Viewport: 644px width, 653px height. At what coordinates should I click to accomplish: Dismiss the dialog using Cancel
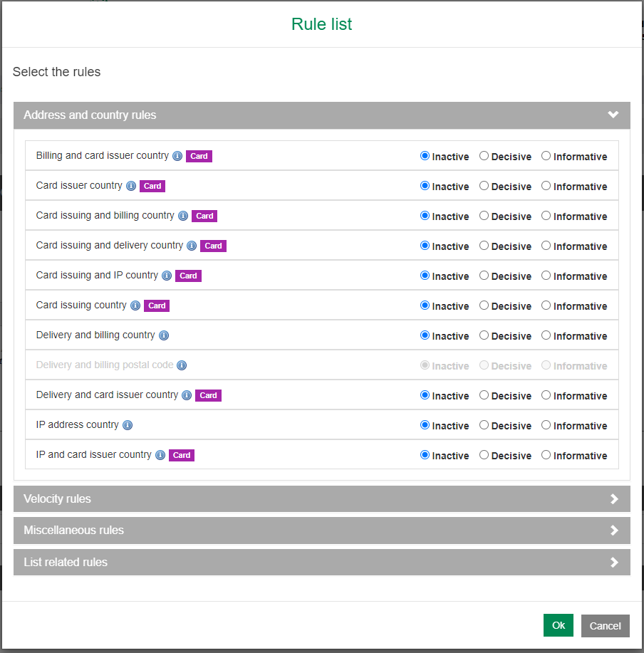[605, 625]
